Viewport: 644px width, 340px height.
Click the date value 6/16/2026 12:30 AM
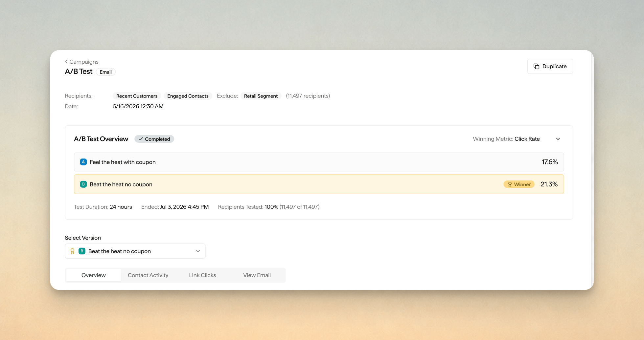click(x=138, y=106)
